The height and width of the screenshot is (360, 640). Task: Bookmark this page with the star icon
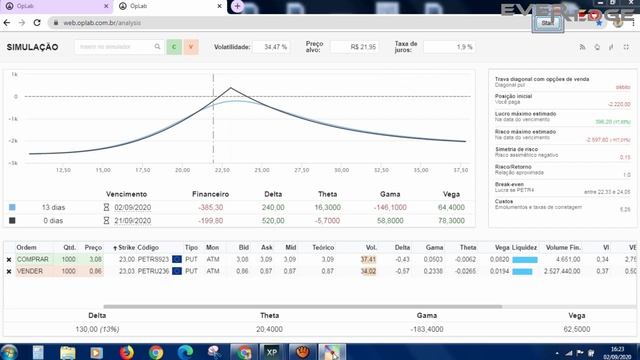click(599, 23)
